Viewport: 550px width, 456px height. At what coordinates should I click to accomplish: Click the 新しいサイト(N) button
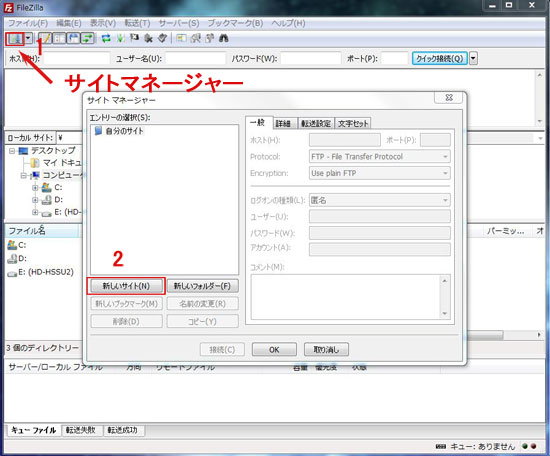(126, 286)
